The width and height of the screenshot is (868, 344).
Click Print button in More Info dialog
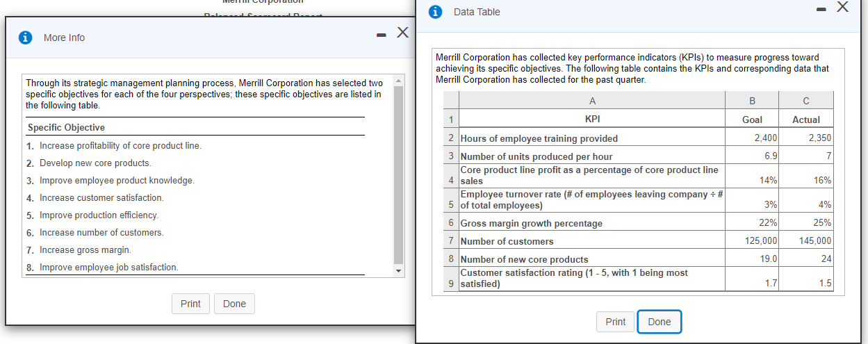pos(190,304)
